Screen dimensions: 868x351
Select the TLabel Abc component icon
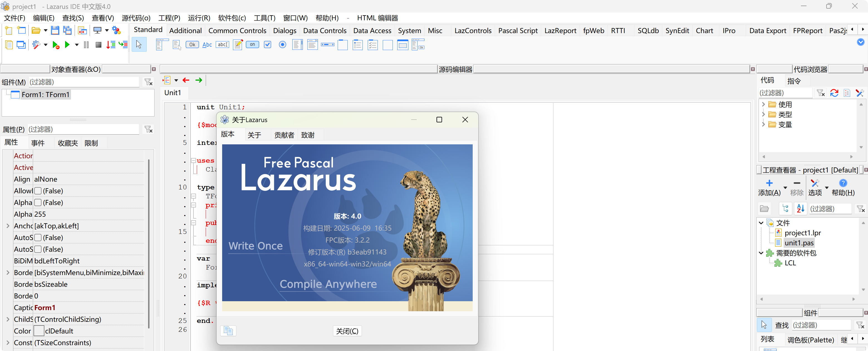click(207, 45)
